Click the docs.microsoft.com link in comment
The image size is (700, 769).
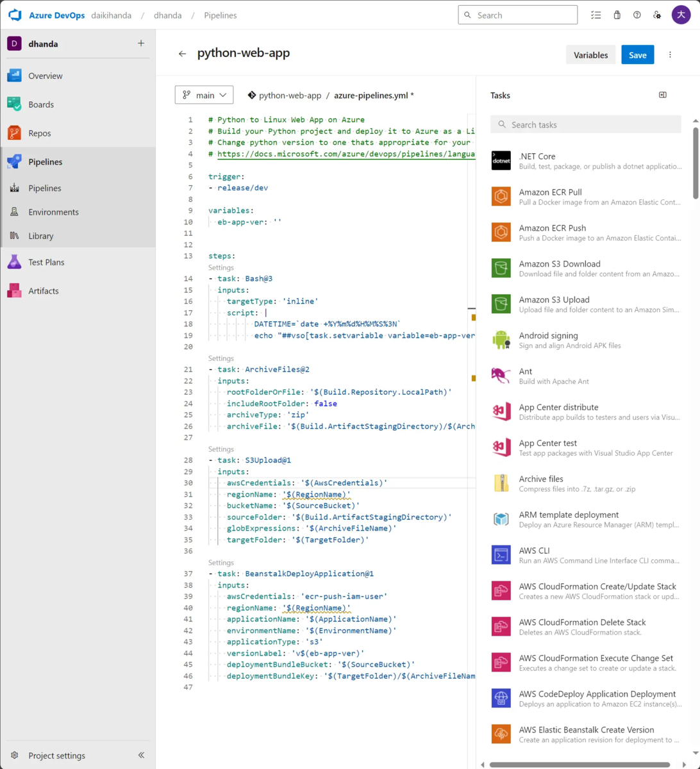[x=346, y=154]
